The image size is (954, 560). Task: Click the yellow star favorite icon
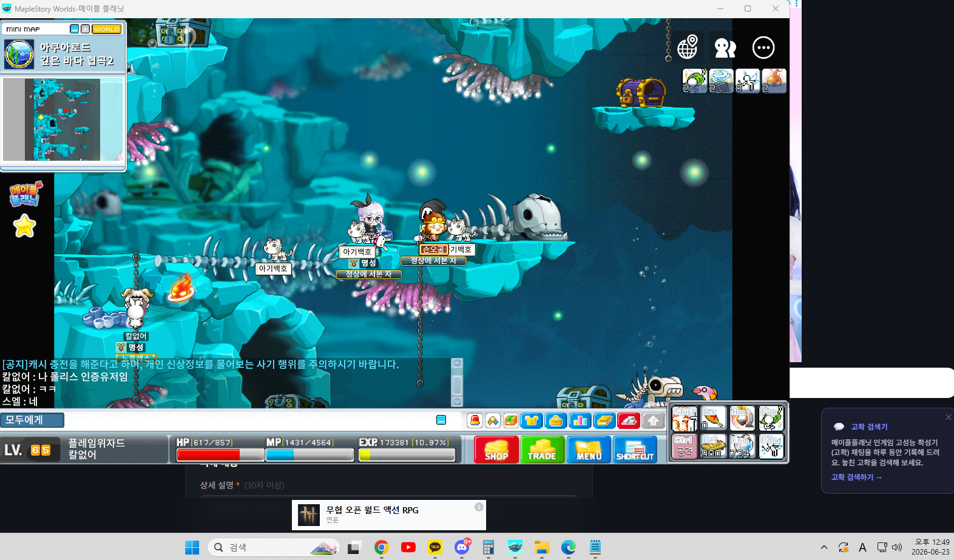(25, 226)
